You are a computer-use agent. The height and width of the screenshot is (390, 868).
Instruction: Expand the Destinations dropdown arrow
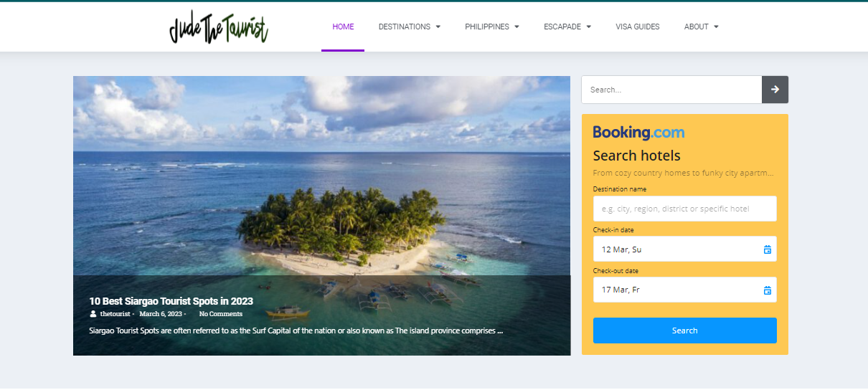438,27
